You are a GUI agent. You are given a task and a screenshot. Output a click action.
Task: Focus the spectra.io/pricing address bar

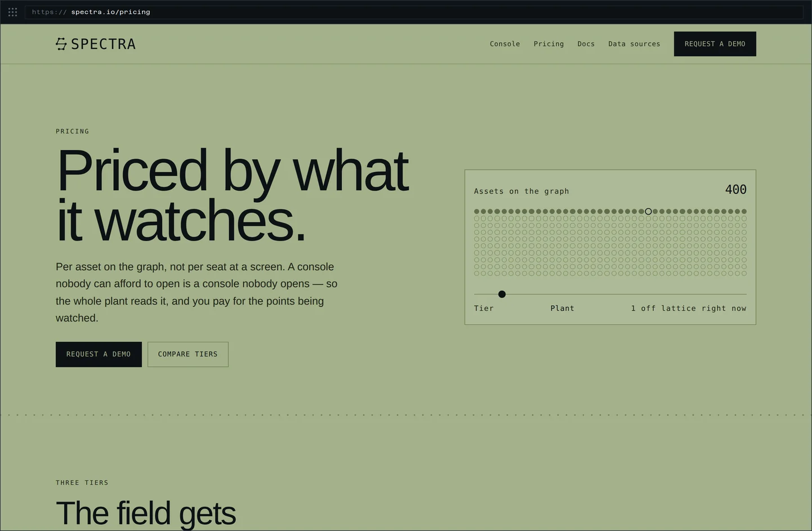click(x=414, y=12)
